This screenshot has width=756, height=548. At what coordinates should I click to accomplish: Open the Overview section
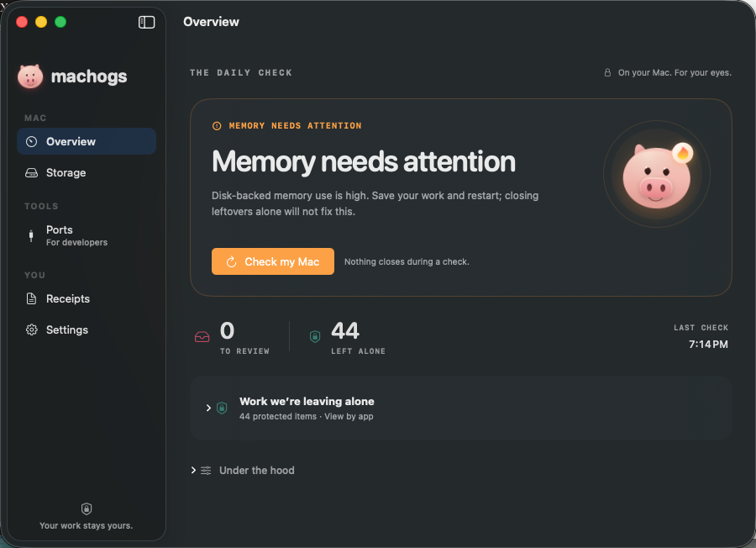(87, 141)
